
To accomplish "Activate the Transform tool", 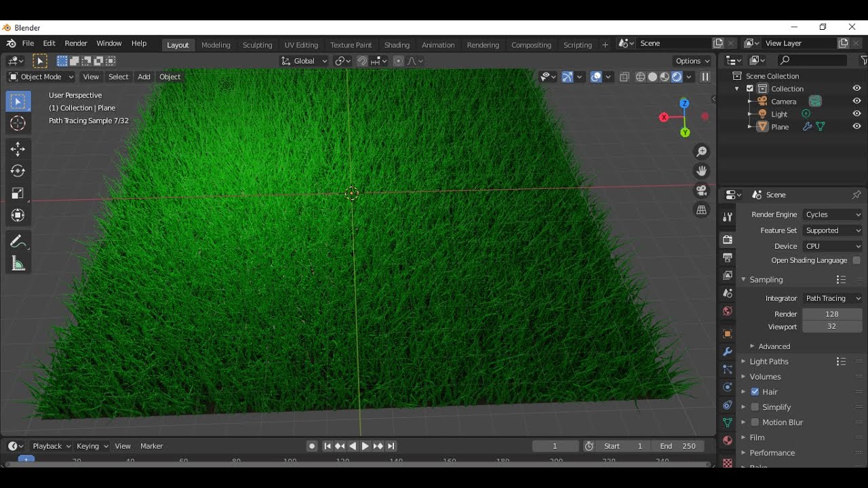I will [18, 216].
